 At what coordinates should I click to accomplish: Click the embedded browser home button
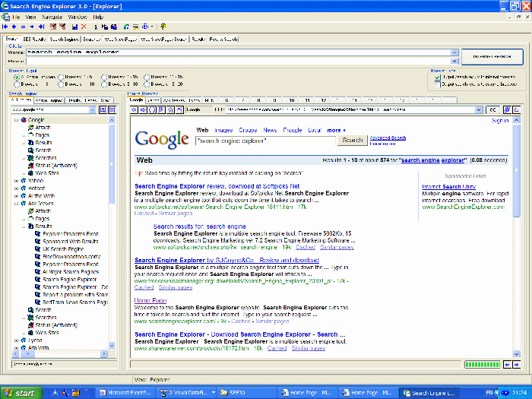(171, 109)
